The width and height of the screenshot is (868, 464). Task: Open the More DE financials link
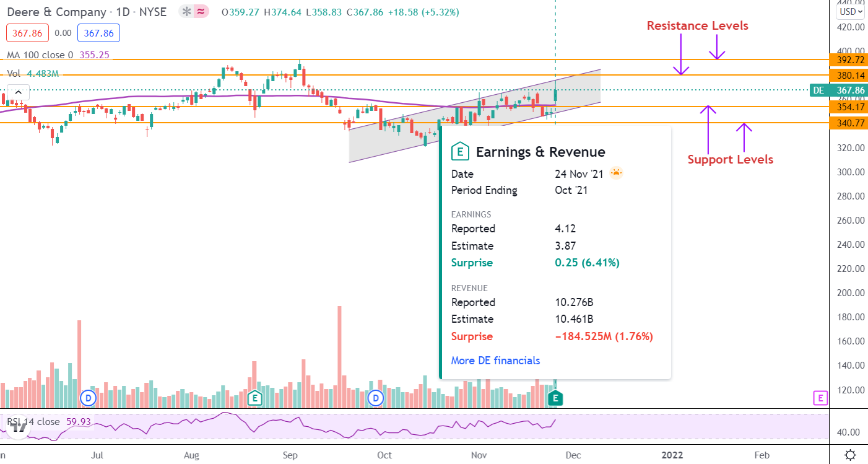click(x=495, y=361)
